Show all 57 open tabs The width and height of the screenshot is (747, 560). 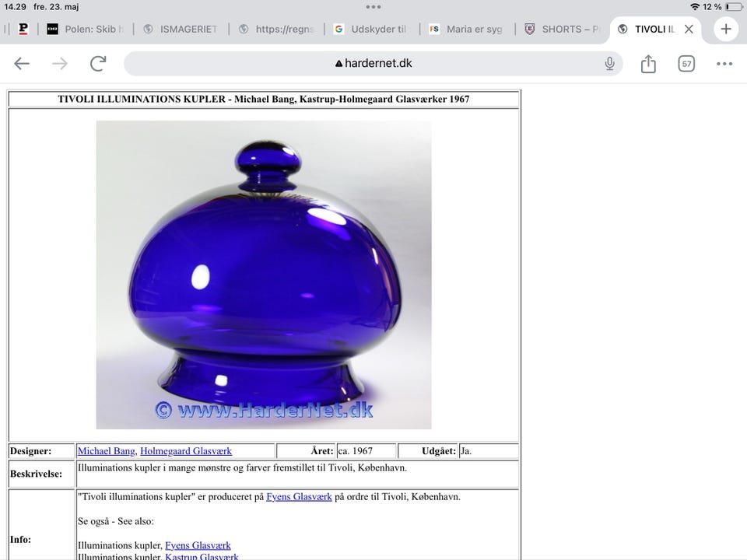[x=686, y=63]
